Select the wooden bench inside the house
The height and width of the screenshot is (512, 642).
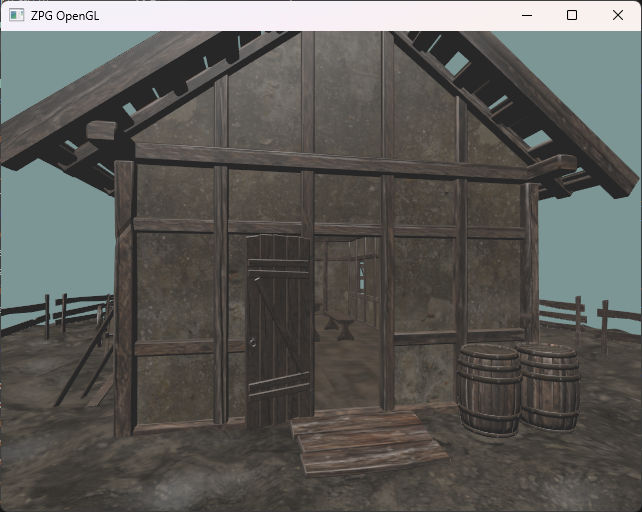tap(339, 325)
